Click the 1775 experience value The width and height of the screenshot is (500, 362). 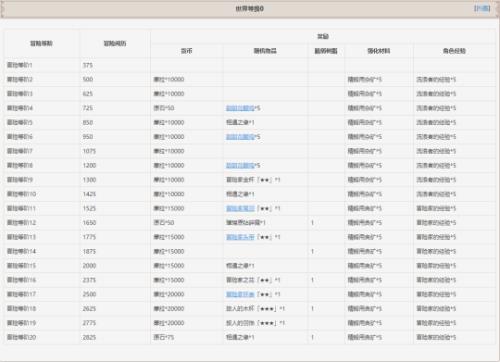(x=89, y=237)
